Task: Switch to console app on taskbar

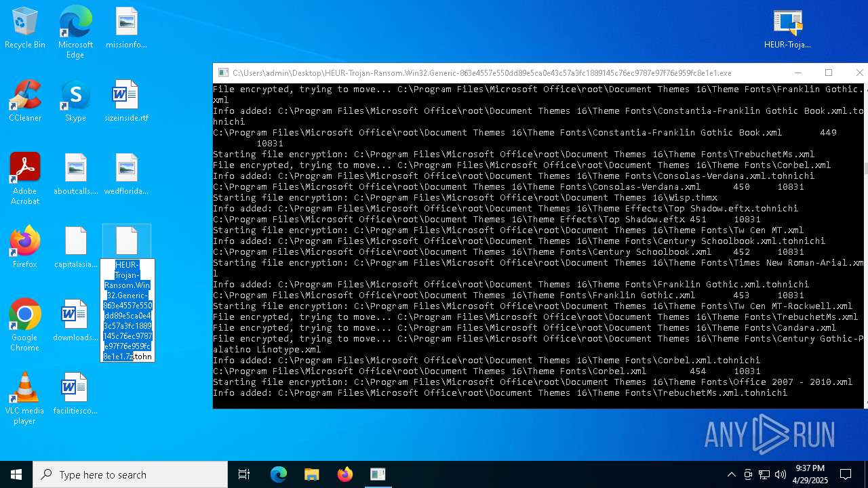Action: [378, 474]
